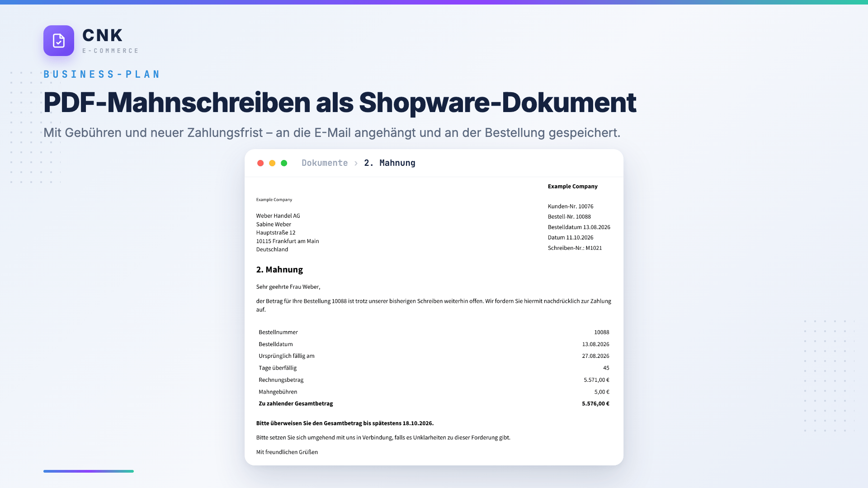Click the yellow minimize dot in document window
This screenshot has width=868, height=488.
(x=272, y=163)
